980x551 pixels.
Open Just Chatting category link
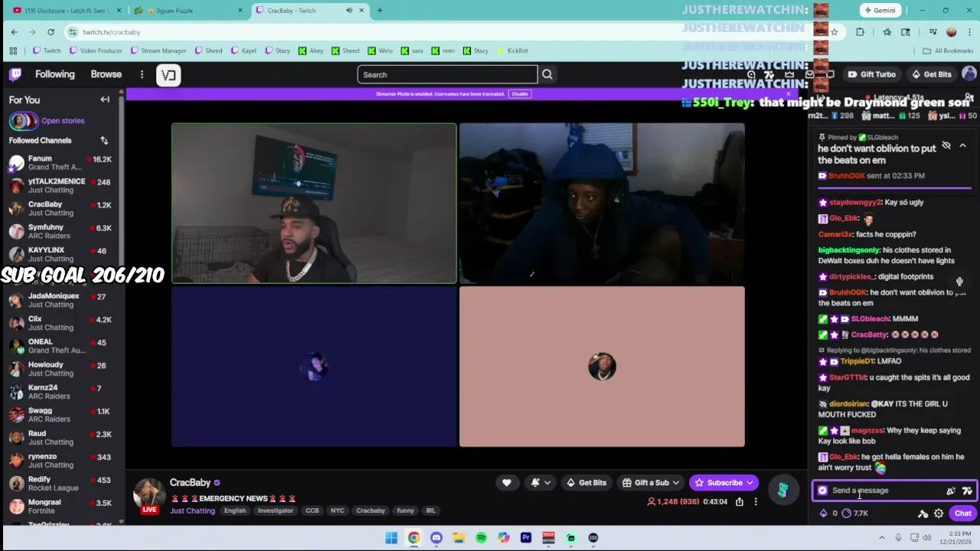click(x=192, y=510)
